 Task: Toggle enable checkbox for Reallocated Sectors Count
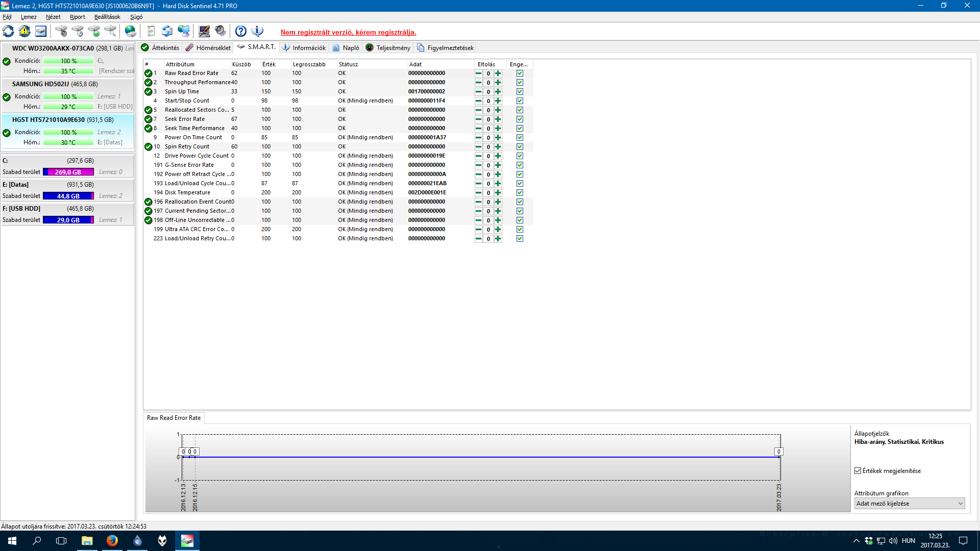click(520, 110)
